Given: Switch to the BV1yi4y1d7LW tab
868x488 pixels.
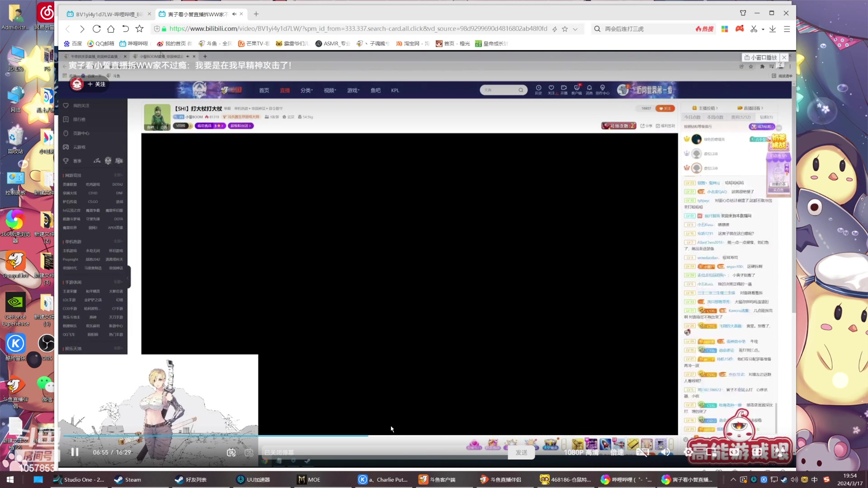Looking at the screenshot, I should (x=108, y=14).
